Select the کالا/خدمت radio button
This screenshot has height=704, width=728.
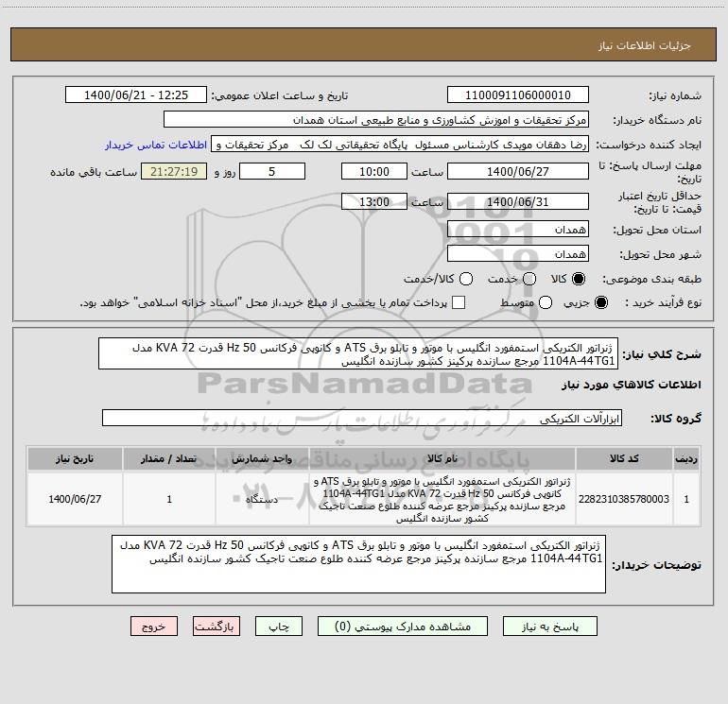[466, 279]
